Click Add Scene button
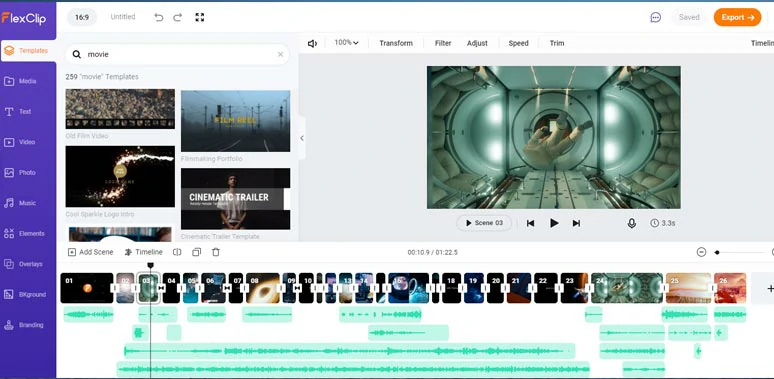The width and height of the screenshot is (774, 379). pyautogui.click(x=91, y=252)
